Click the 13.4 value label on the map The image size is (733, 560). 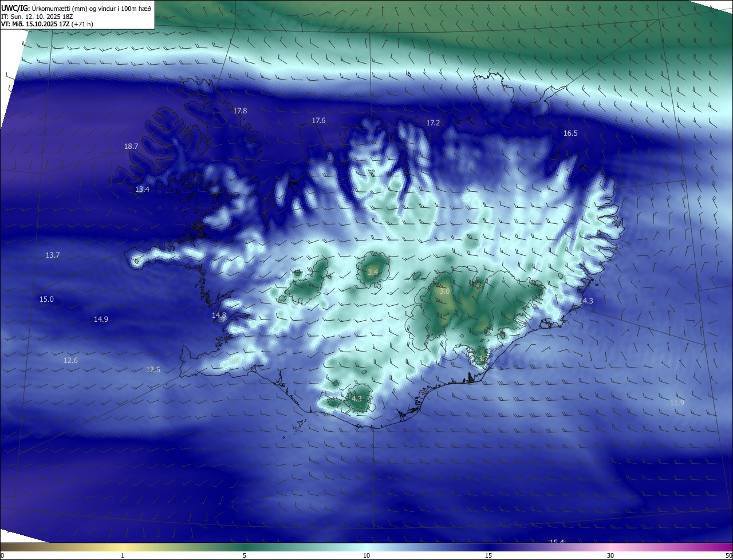point(142,189)
